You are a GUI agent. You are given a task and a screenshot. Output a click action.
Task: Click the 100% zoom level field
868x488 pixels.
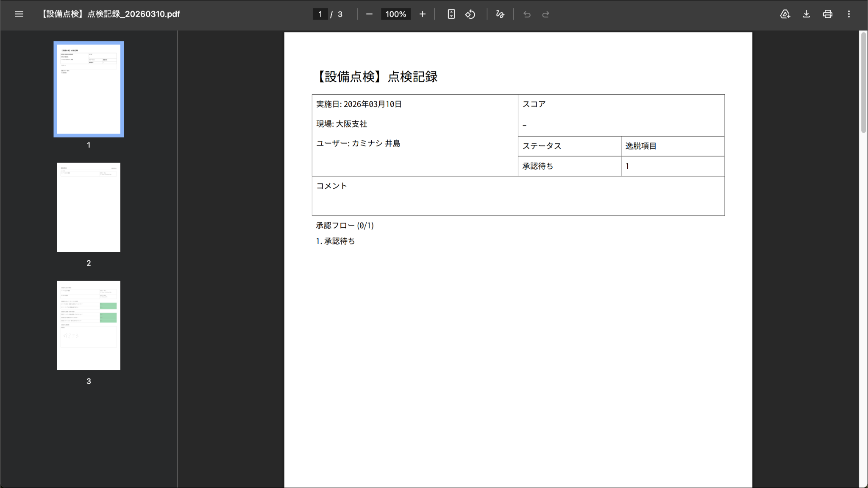point(395,14)
